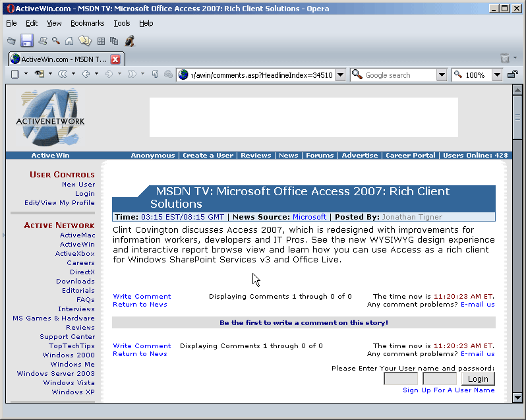Open Forums in the navigation bar
526x420 pixels.
320,156
